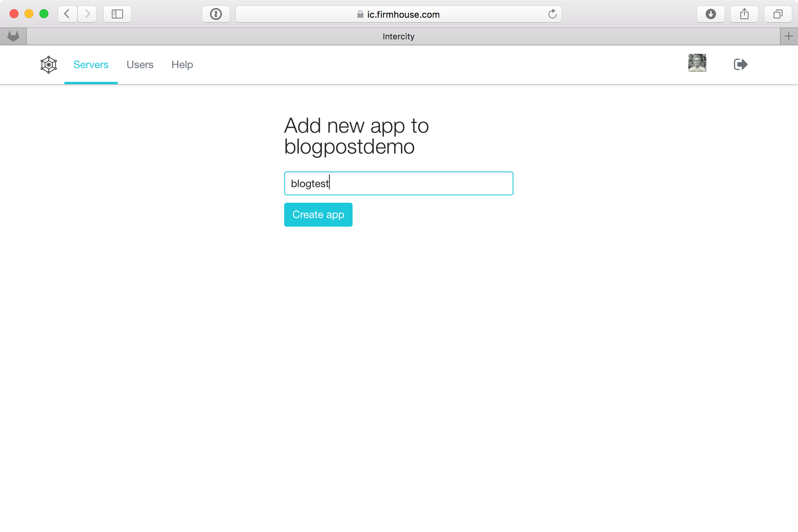
Task: Open the Help tab
Action: [182, 65]
